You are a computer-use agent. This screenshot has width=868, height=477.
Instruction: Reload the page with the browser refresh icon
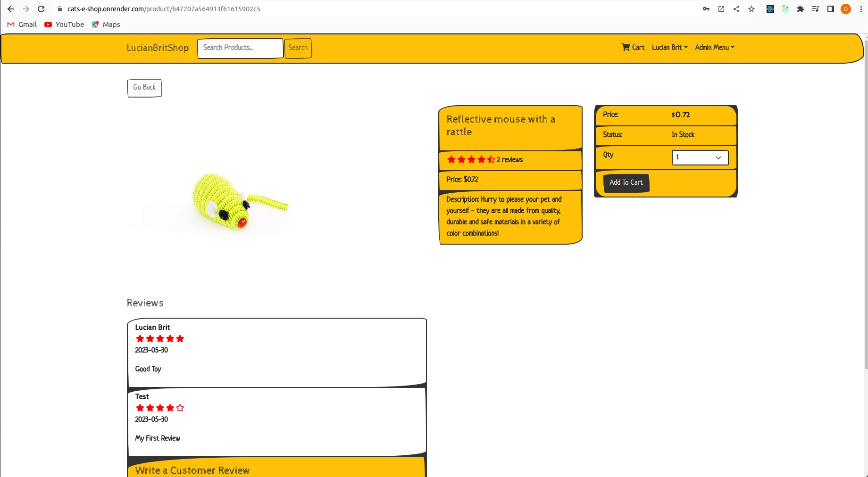[x=41, y=9]
